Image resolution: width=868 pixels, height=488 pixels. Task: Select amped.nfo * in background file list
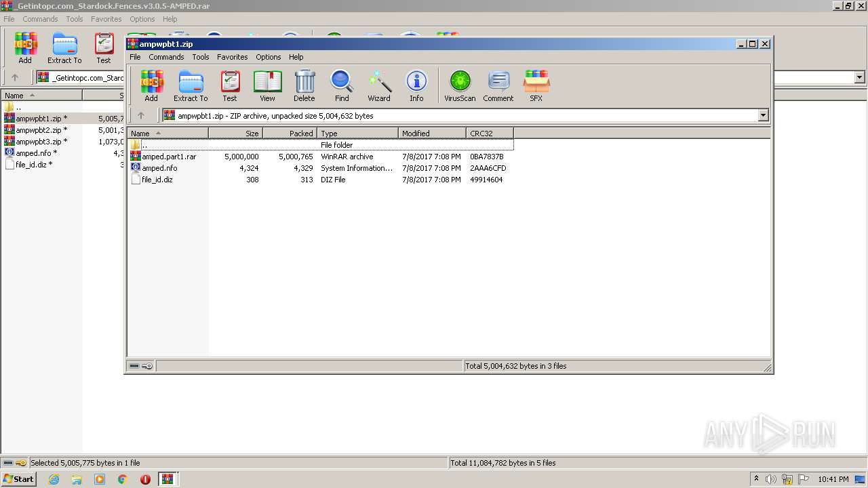point(37,153)
